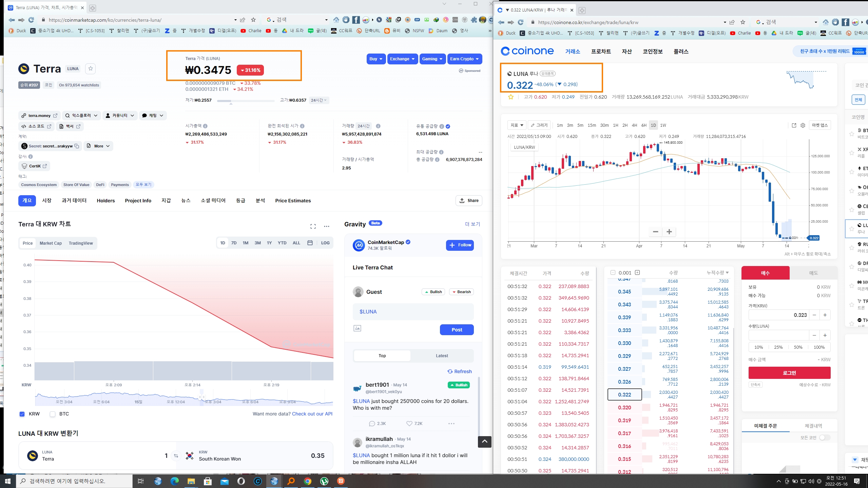
Task: Open Check out our API link
Action: tap(312, 414)
